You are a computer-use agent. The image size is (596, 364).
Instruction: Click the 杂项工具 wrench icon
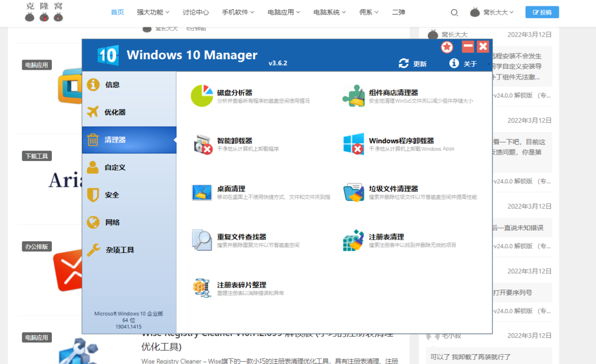94,250
